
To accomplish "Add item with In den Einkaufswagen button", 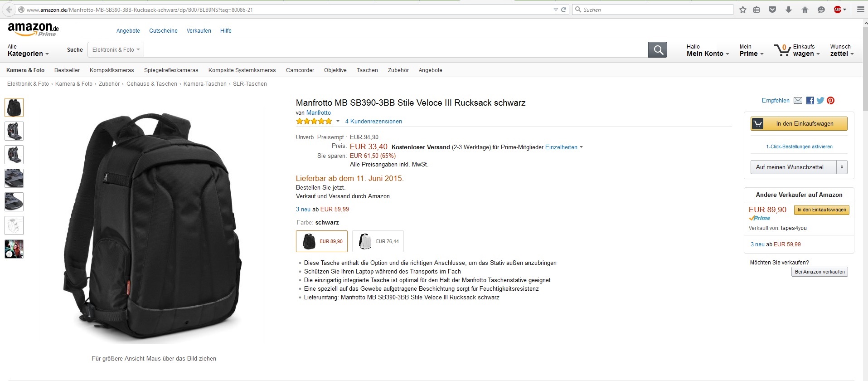I will (x=799, y=123).
